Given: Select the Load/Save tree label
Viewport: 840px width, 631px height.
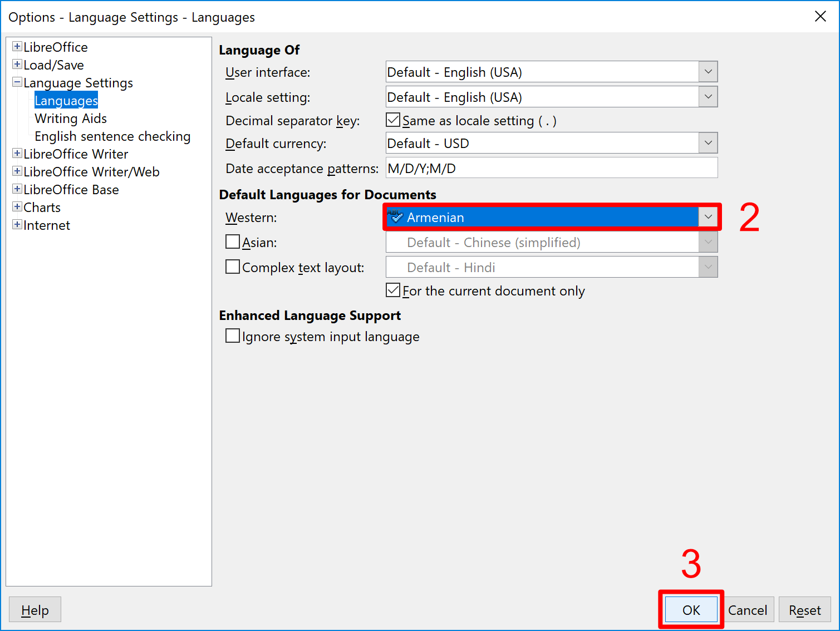Looking at the screenshot, I should (x=53, y=65).
